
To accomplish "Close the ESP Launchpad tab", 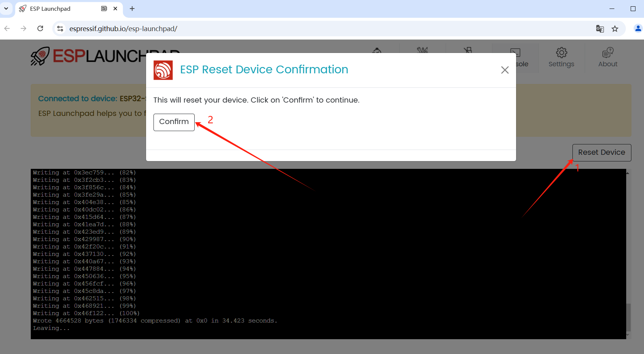I will point(115,9).
